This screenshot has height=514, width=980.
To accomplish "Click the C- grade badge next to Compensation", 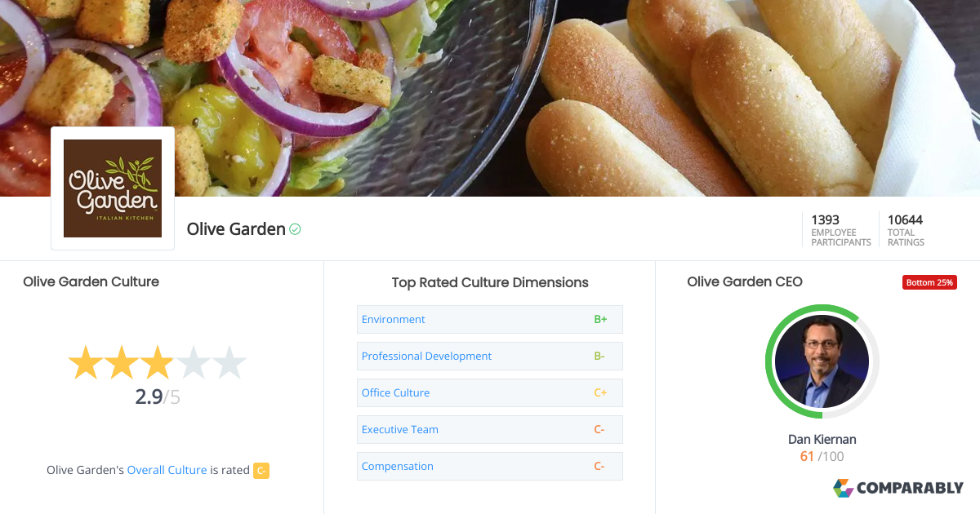I will tap(599, 466).
